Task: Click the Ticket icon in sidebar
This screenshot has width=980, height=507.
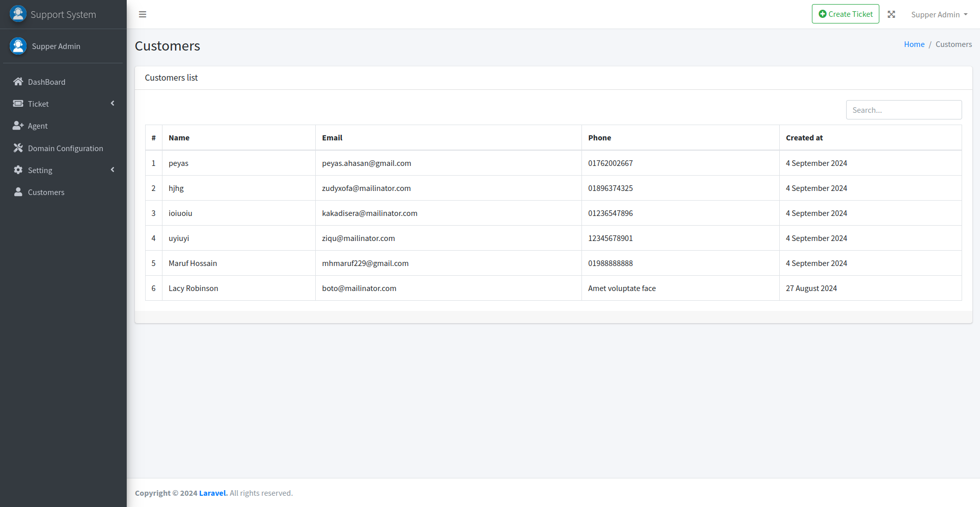Action: tap(18, 104)
